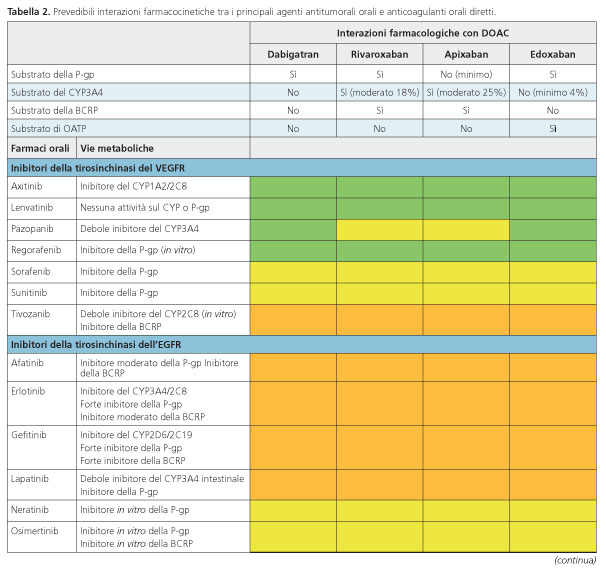The image size is (606, 579).
Task: Click the orange Erlotinib–Apixaban cell
Action: click(x=466, y=404)
